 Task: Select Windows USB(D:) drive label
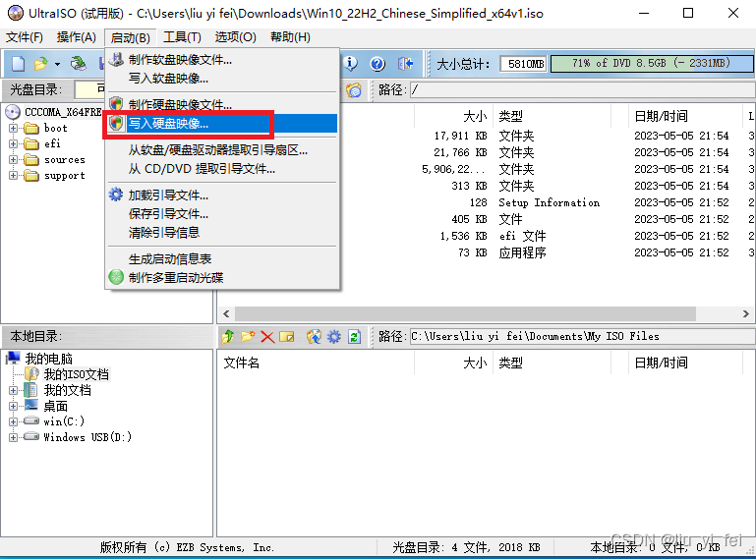pos(87,437)
